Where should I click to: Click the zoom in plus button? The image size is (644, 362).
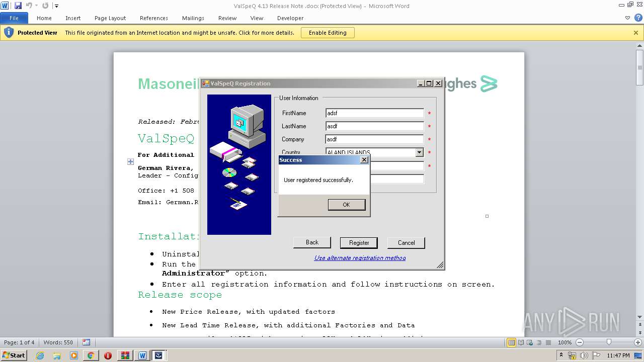pos(639,342)
